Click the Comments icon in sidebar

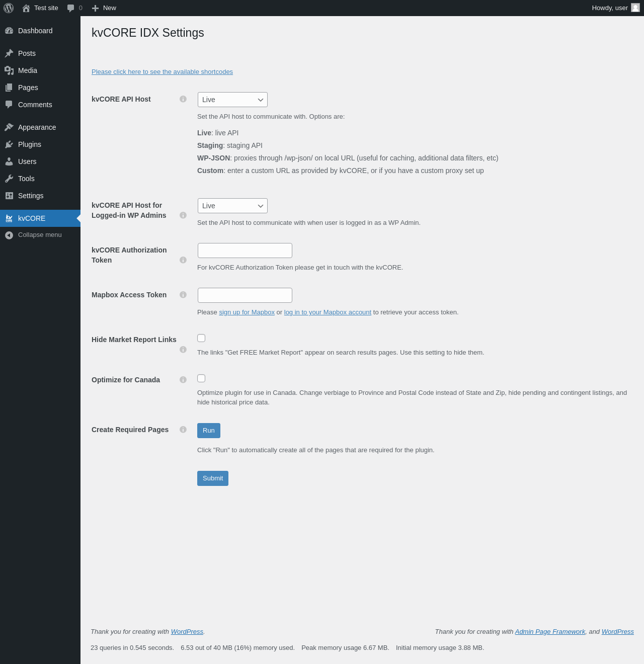point(9,105)
